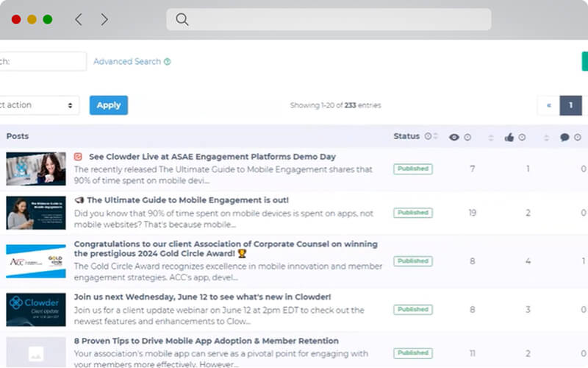Go to first page using double-chevron button
Image resolution: width=588 pixels, height=368 pixels.
click(x=548, y=105)
